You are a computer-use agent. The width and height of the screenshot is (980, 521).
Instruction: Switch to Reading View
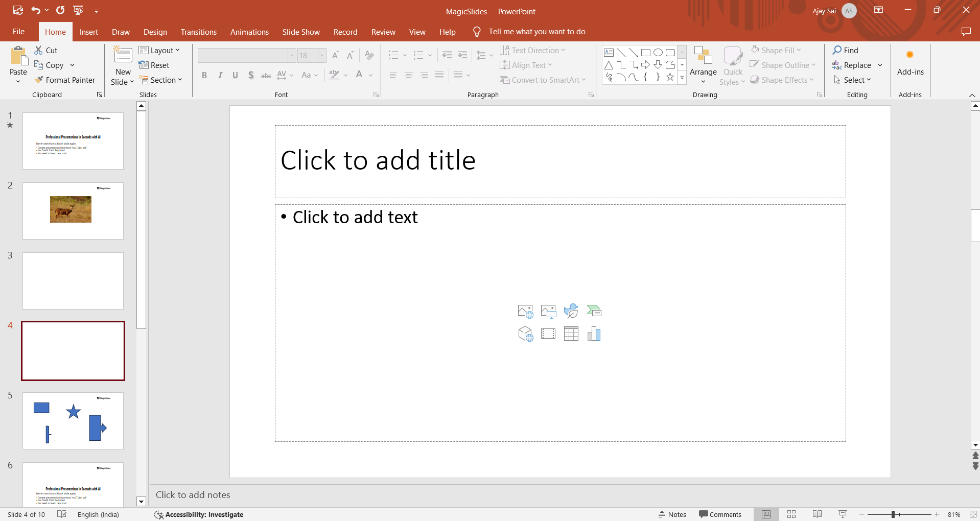[x=817, y=514]
